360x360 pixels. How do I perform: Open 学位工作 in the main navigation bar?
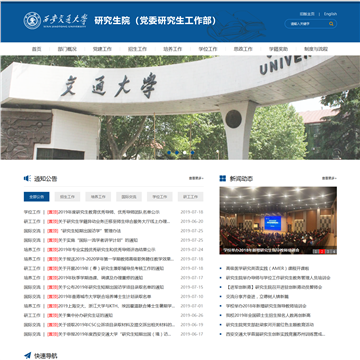208,49
